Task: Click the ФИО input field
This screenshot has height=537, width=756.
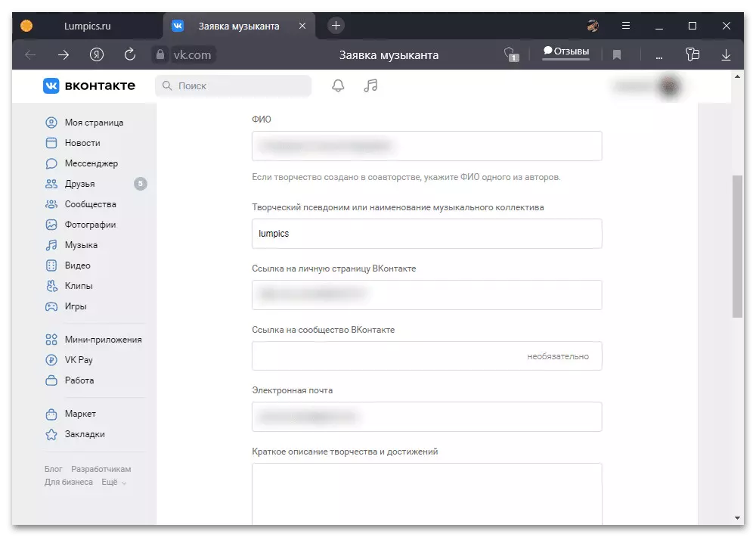Action: pyautogui.click(x=426, y=146)
